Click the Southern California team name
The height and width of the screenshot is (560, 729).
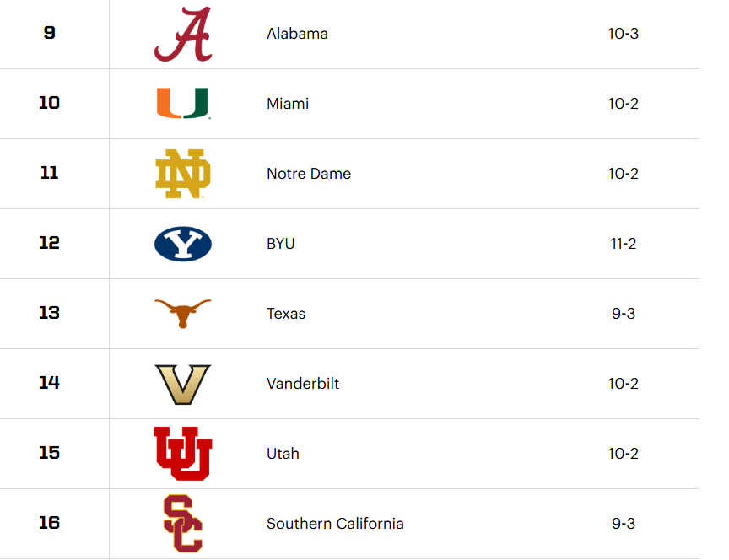click(335, 524)
